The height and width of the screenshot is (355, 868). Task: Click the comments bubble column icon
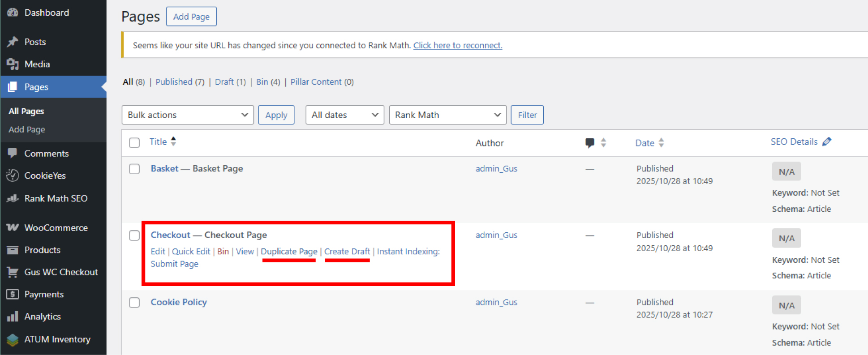tap(590, 143)
